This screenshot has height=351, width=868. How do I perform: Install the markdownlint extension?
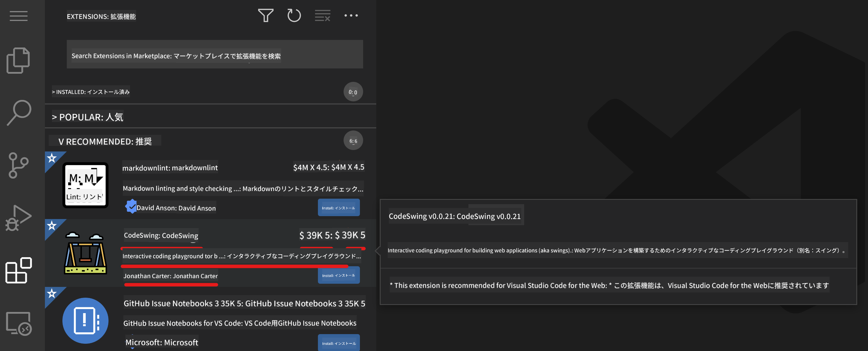(x=338, y=208)
